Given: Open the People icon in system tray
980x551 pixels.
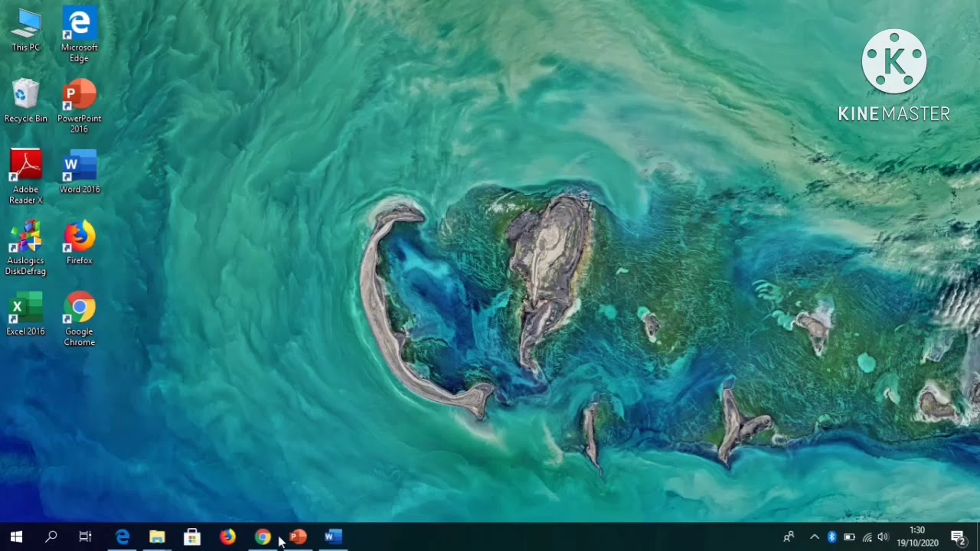Looking at the screenshot, I should click(x=789, y=537).
